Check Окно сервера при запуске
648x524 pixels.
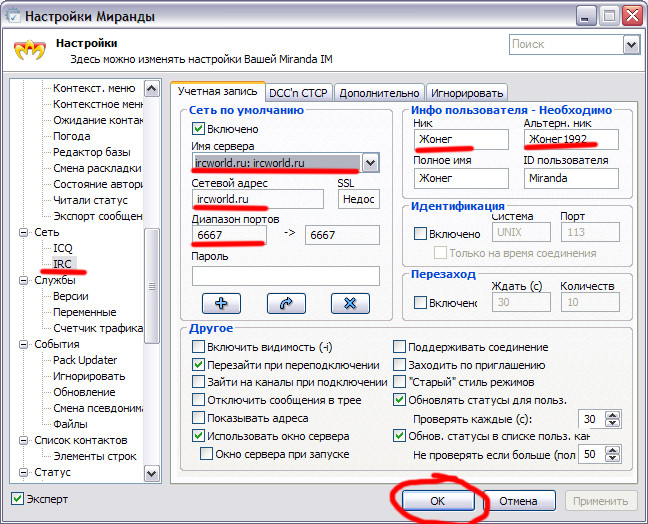coord(206,454)
